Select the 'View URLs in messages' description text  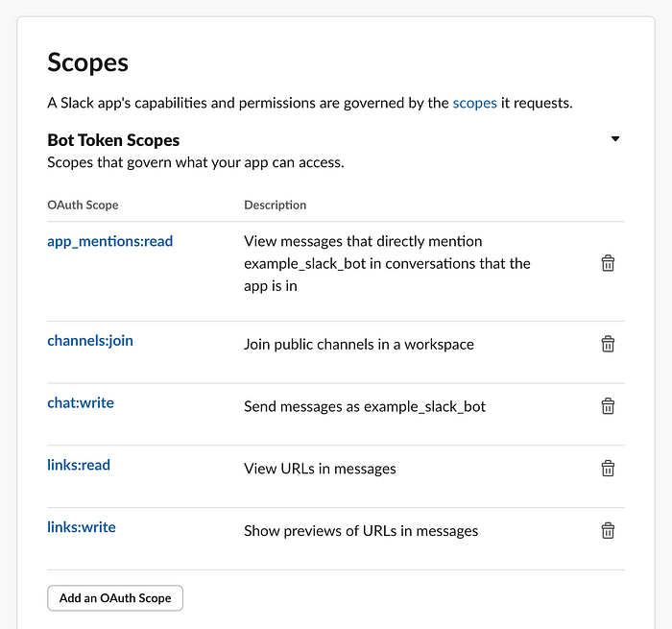tap(320, 469)
